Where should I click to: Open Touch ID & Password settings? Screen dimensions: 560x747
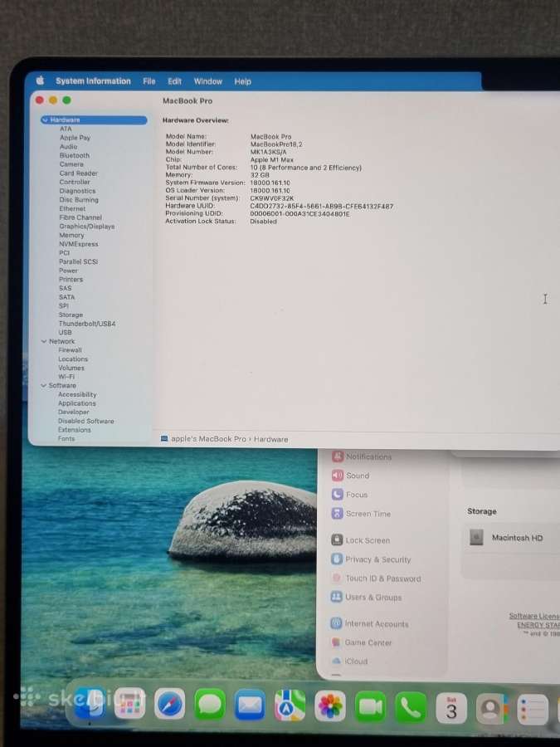(376, 579)
